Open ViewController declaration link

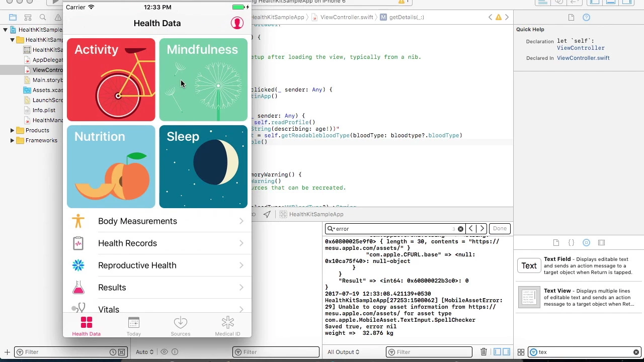pyautogui.click(x=581, y=48)
